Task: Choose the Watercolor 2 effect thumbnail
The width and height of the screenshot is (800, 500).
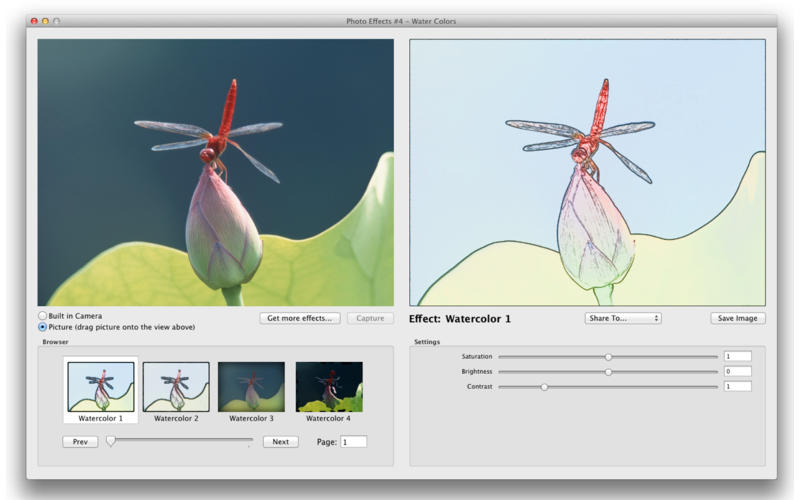Action: click(x=176, y=386)
